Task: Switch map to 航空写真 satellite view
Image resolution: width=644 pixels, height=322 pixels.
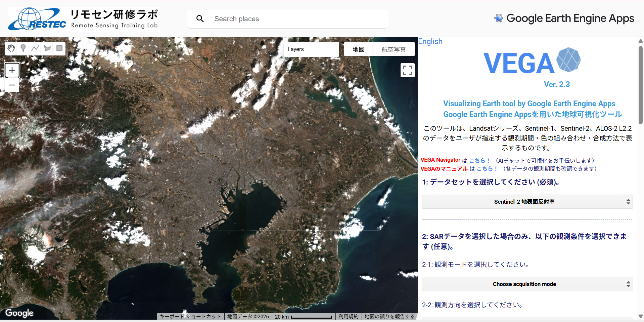Action: pos(394,49)
